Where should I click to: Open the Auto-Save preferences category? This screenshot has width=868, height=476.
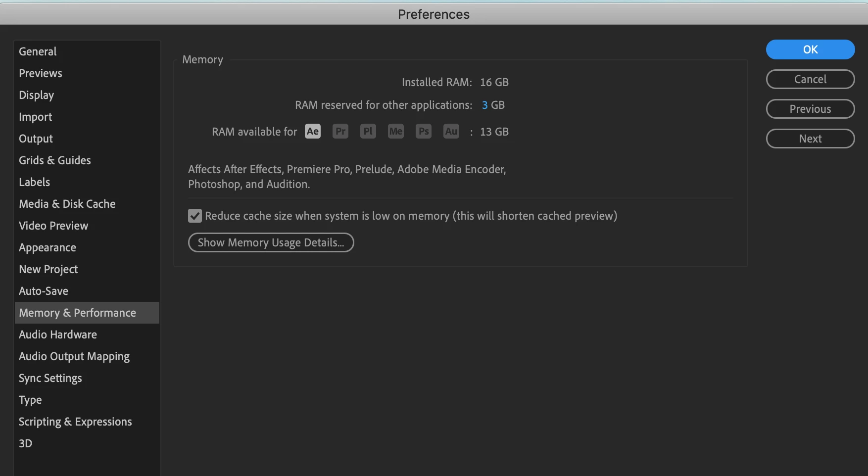(87, 291)
